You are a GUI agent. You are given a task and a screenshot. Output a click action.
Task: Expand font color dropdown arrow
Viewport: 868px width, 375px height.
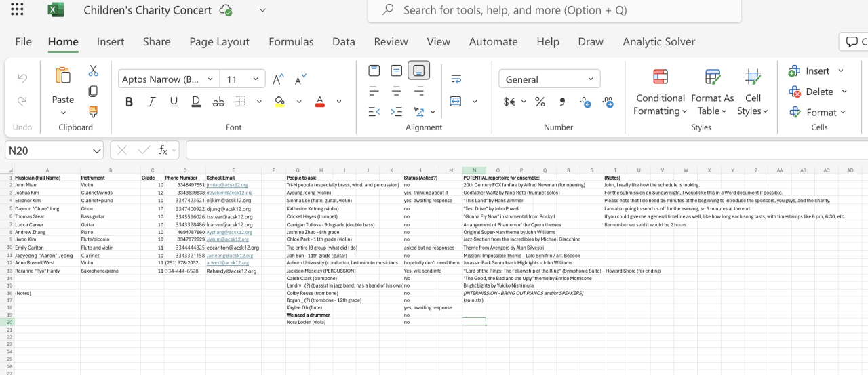point(339,102)
